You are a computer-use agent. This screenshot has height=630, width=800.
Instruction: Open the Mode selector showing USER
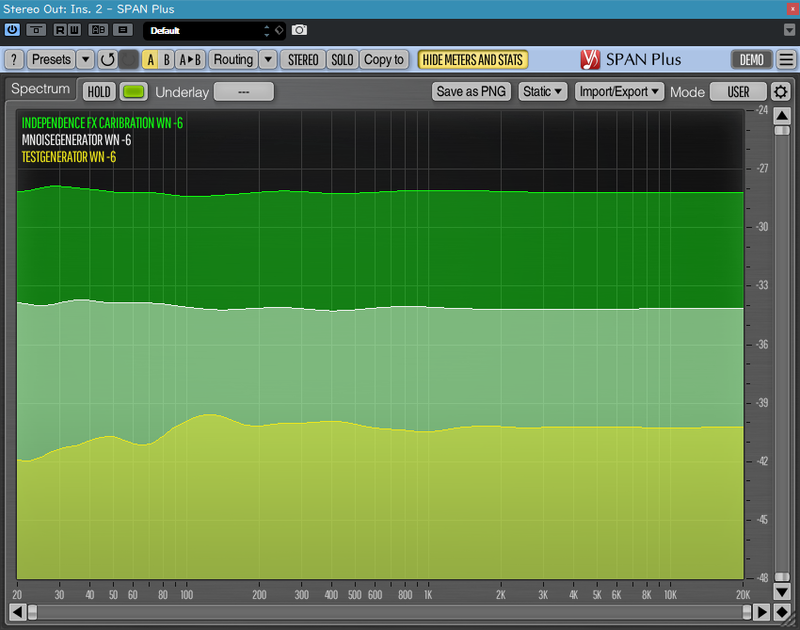click(x=738, y=92)
